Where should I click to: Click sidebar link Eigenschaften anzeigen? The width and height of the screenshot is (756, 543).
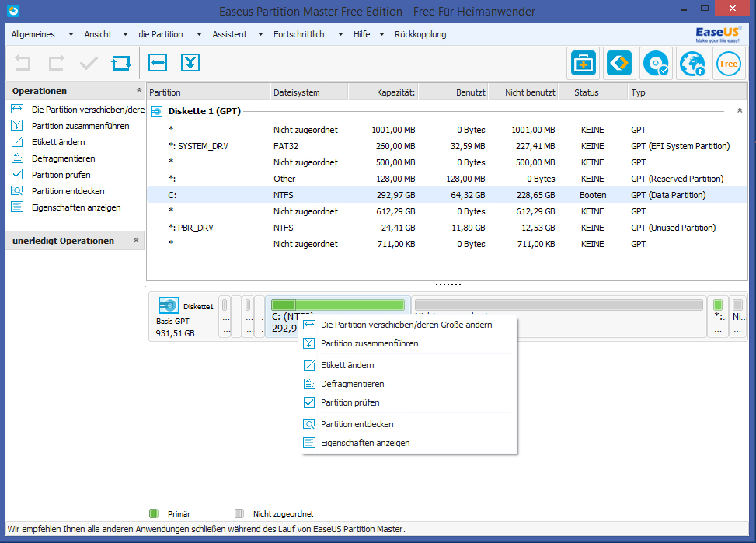[76, 207]
